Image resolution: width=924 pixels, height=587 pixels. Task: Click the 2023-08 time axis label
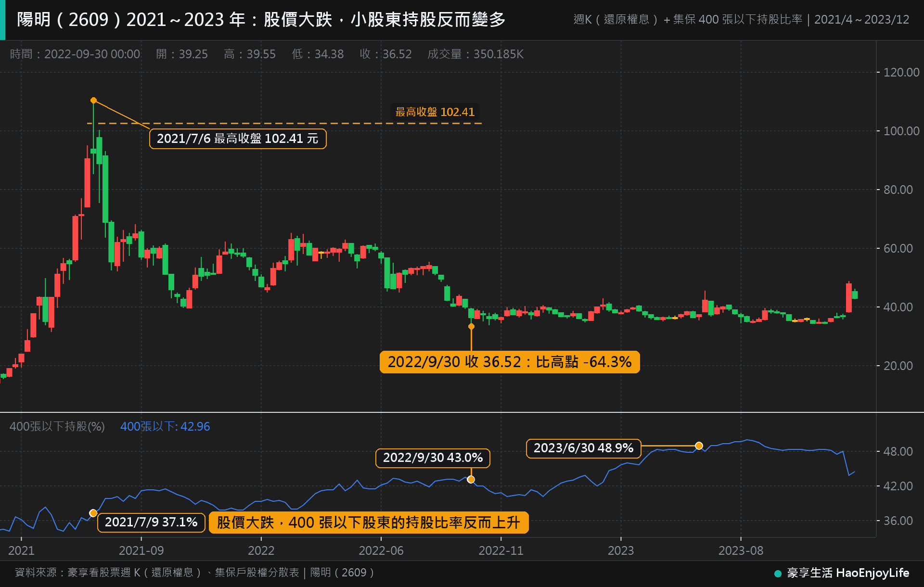(741, 550)
